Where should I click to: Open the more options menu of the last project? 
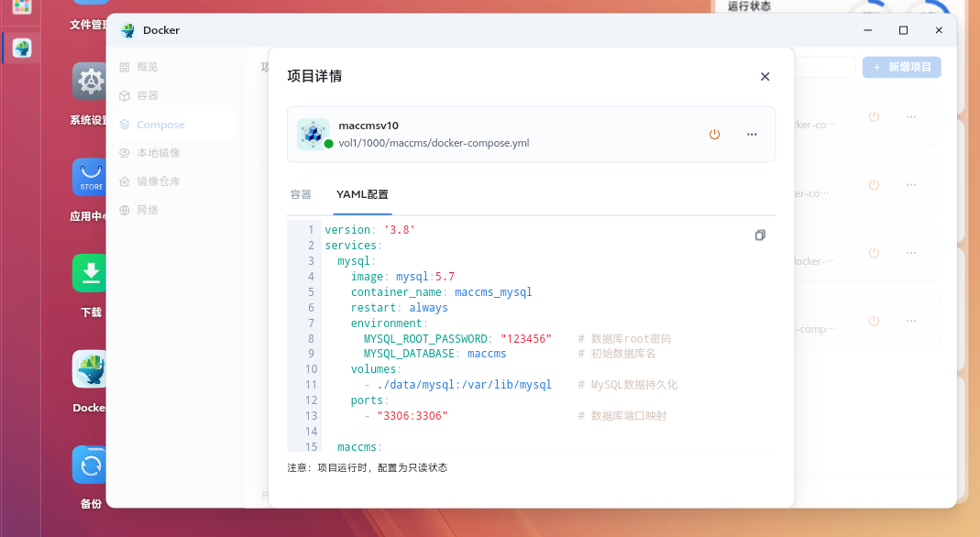(911, 320)
